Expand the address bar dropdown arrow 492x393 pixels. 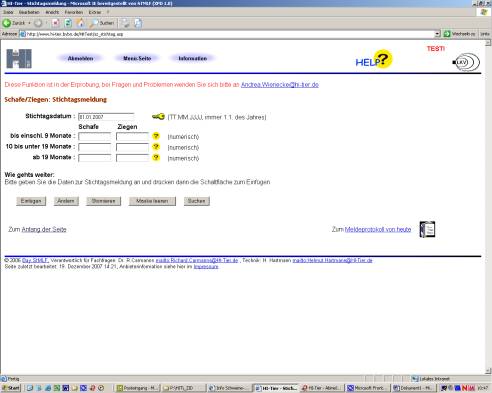coord(437,34)
